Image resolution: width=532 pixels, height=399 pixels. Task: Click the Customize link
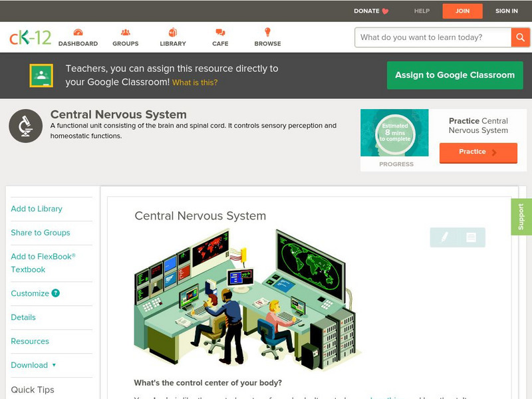pyautogui.click(x=30, y=293)
